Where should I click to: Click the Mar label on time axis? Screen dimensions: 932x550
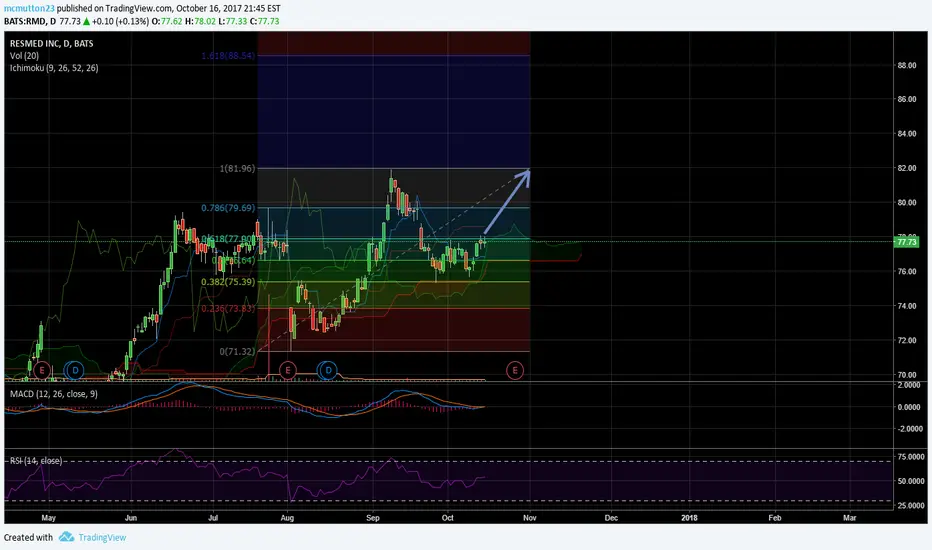pos(850,518)
